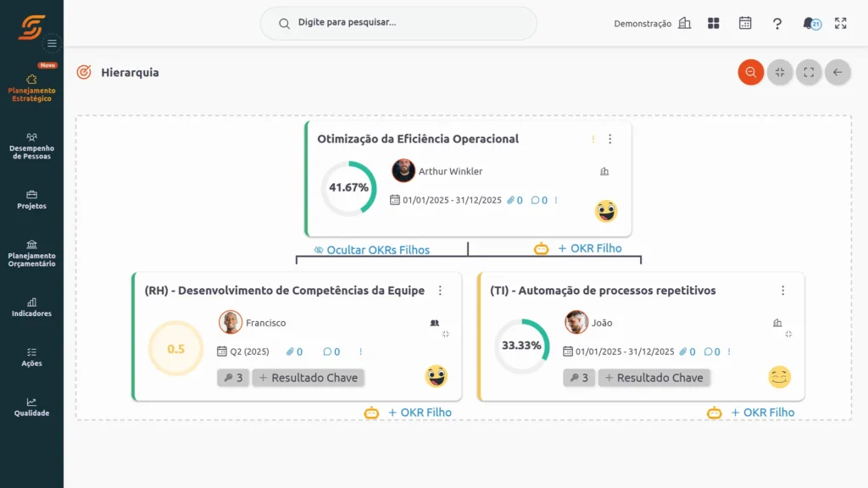Image resolution: width=868 pixels, height=488 pixels.
Task: Click collapse arrows icon on (RH) card
Action: 446,334
